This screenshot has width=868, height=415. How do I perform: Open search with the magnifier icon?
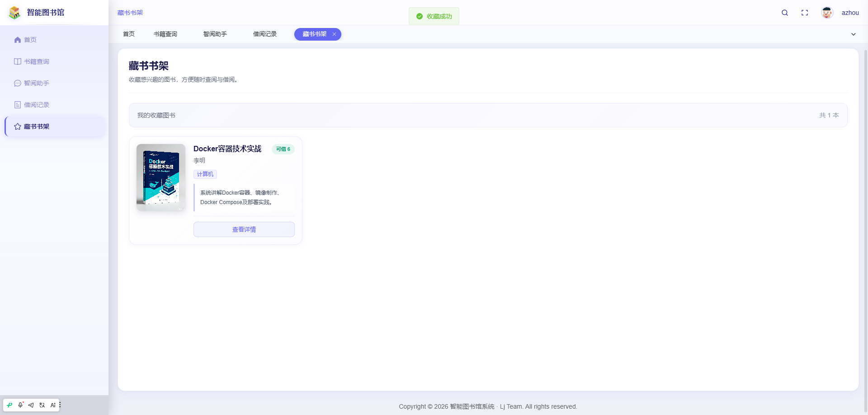pyautogui.click(x=785, y=13)
